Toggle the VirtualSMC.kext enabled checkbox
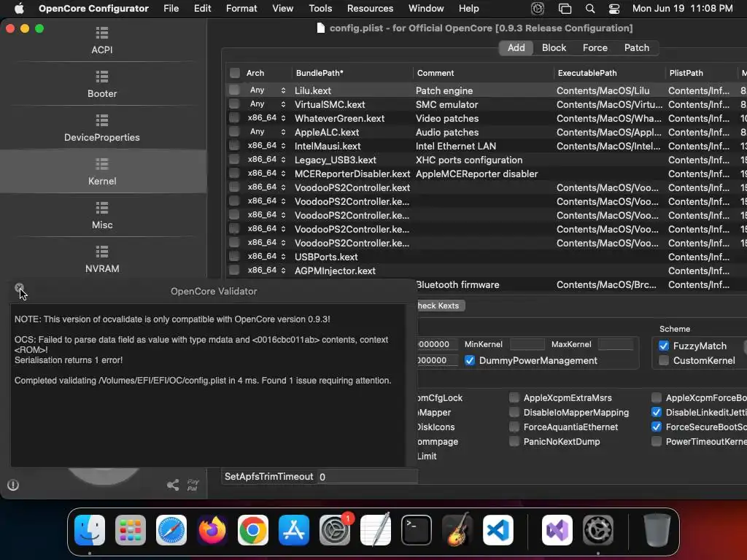 234,104
